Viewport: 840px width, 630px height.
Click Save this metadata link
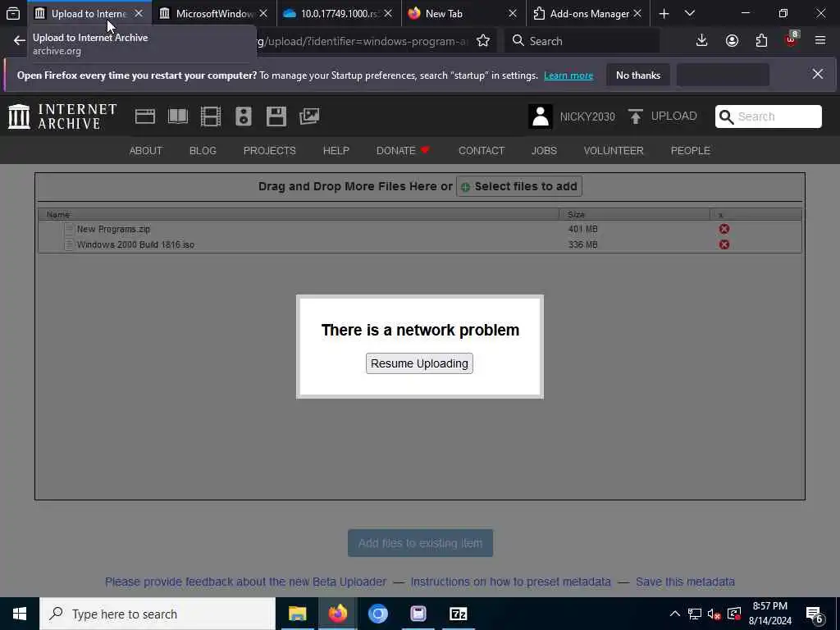(x=685, y=582)
